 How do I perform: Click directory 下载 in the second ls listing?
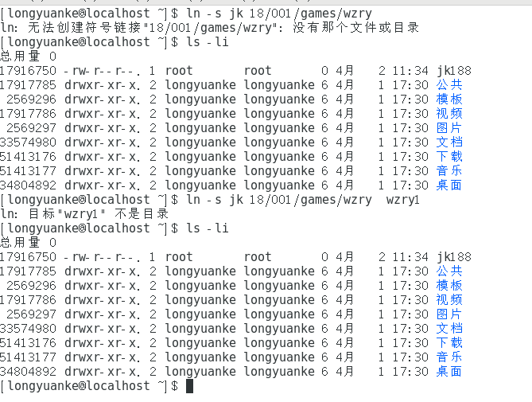449,343
